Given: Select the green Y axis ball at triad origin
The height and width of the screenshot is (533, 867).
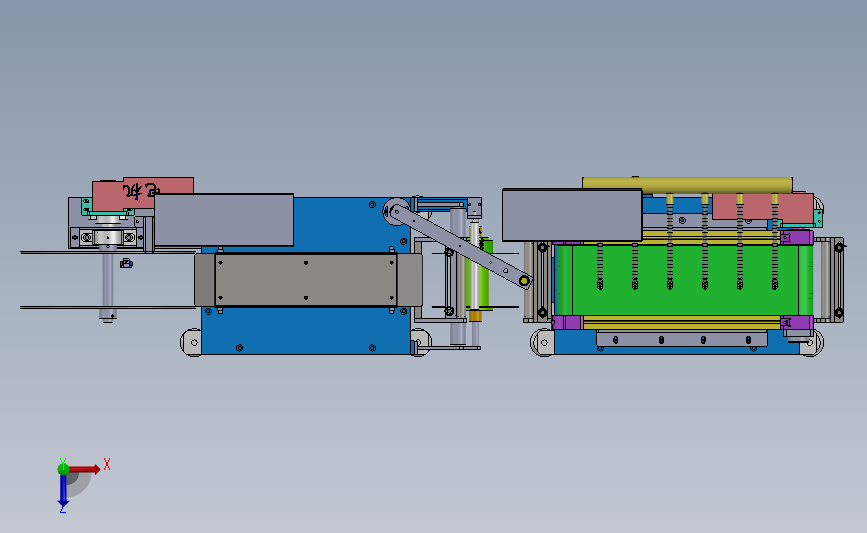Looking at the screenshot, I should pyautogui.click(x=63, y=469).
